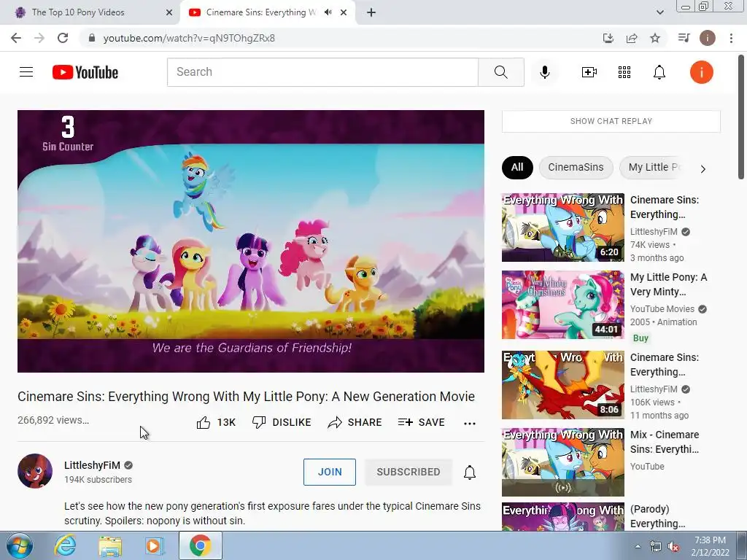
Task: Click the 266,892 views count text
Action: click(53, 420)
